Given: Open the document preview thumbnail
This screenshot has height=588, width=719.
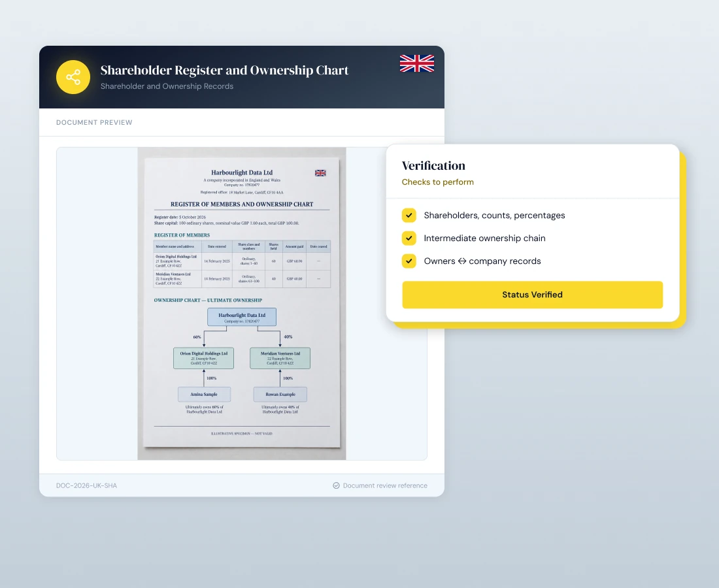Looking at the screenshot, I should (242, 303).
